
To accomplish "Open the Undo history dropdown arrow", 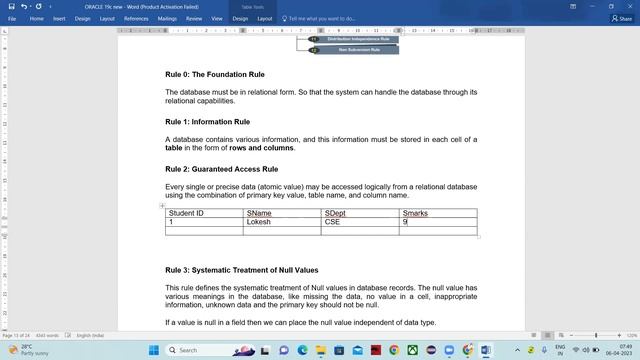I will 31,7.
